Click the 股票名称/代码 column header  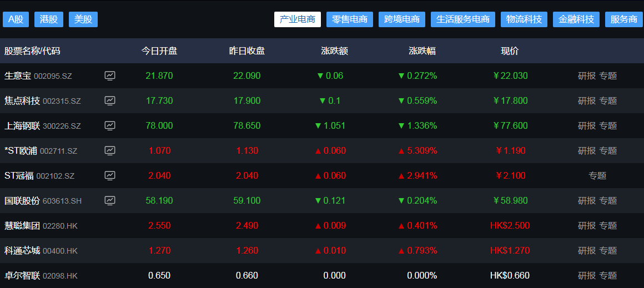pos(32,51)
